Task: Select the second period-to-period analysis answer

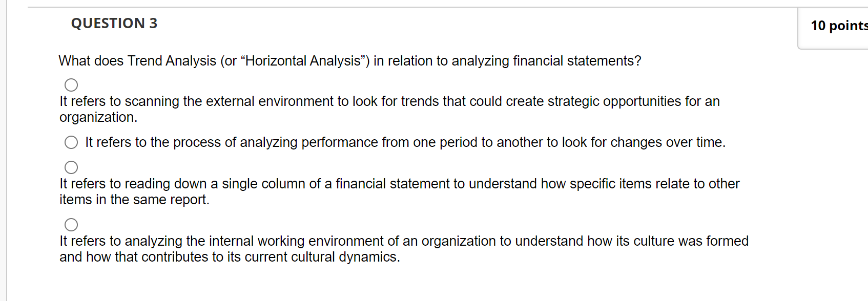Action: point(71,142)
